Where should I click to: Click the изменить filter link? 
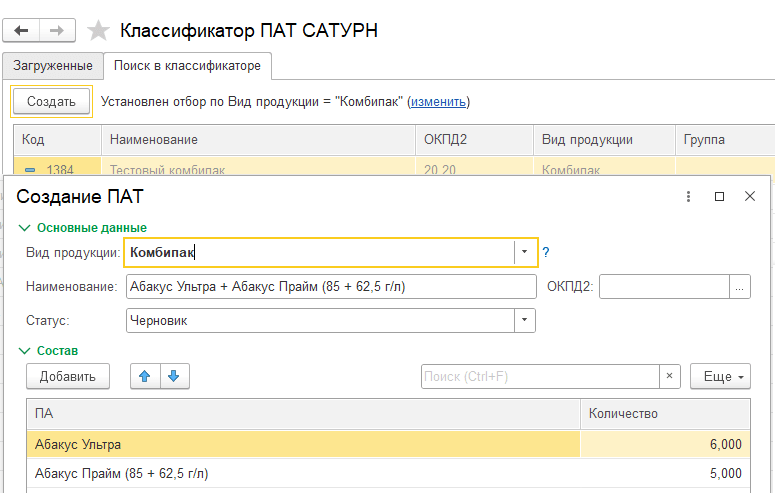click(438, 102)
